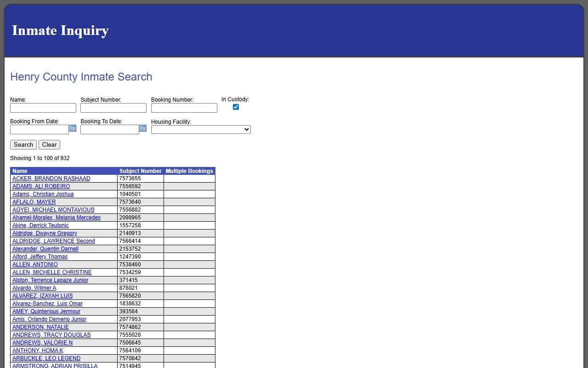This screenshot has width=588, height=368.
Task: Select subject number 7556592
Action: click(130, 186)
